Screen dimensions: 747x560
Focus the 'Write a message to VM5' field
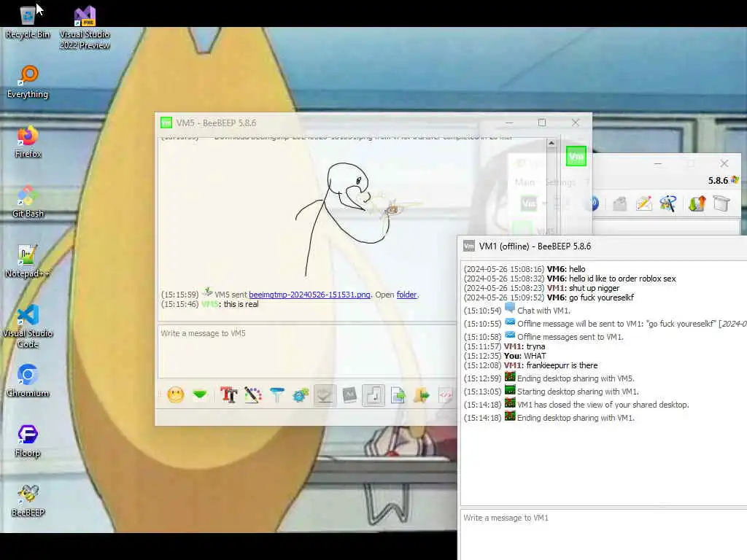[x=307, y=351]
